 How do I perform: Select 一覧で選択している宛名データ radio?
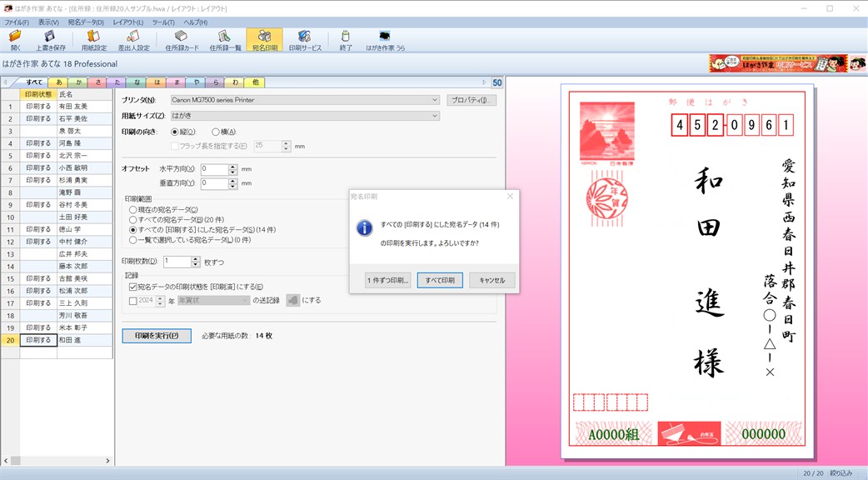click(132, 240)
